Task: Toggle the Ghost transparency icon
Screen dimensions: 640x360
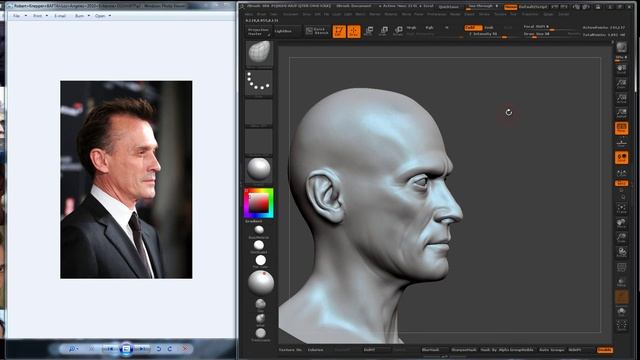Action: (621, 297)
